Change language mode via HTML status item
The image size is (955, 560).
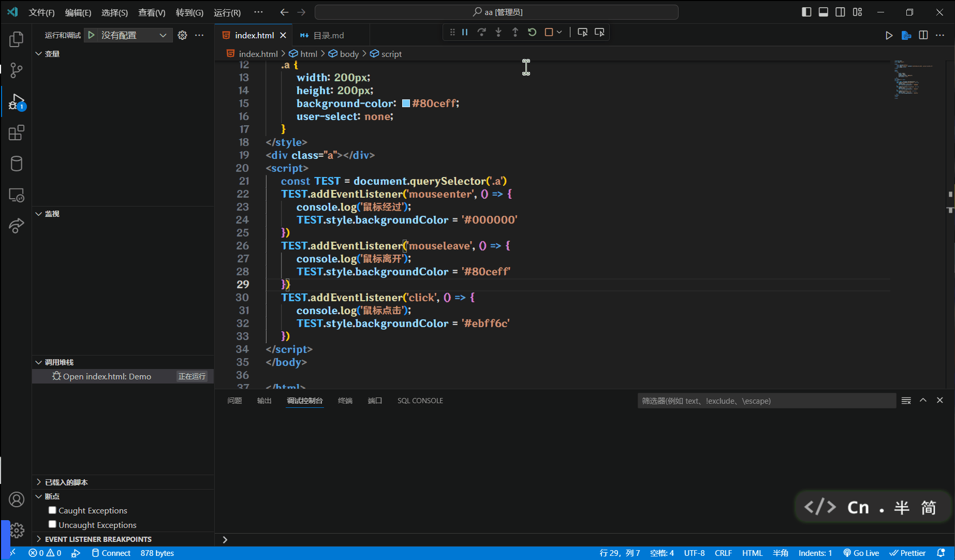[x=752, y=553]
